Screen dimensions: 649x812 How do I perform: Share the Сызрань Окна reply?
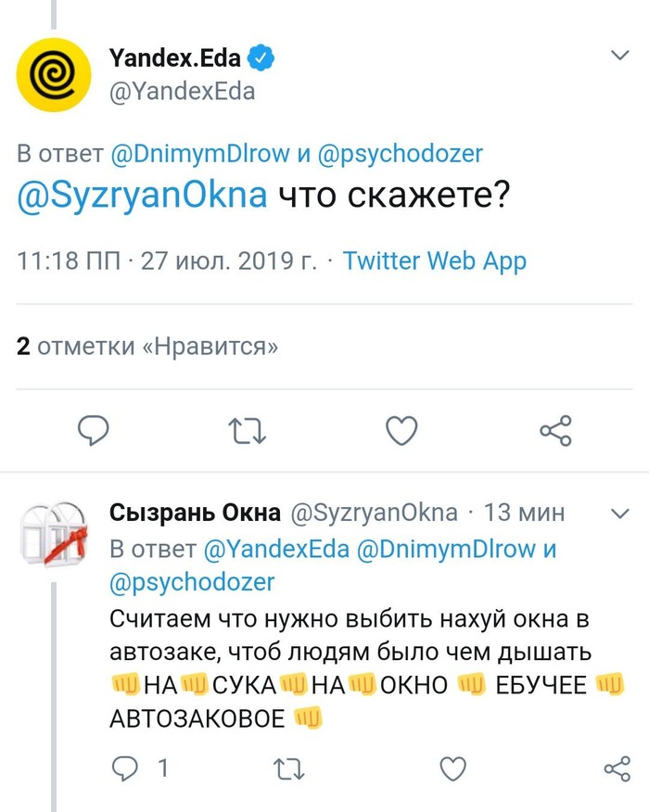[617, 768]
